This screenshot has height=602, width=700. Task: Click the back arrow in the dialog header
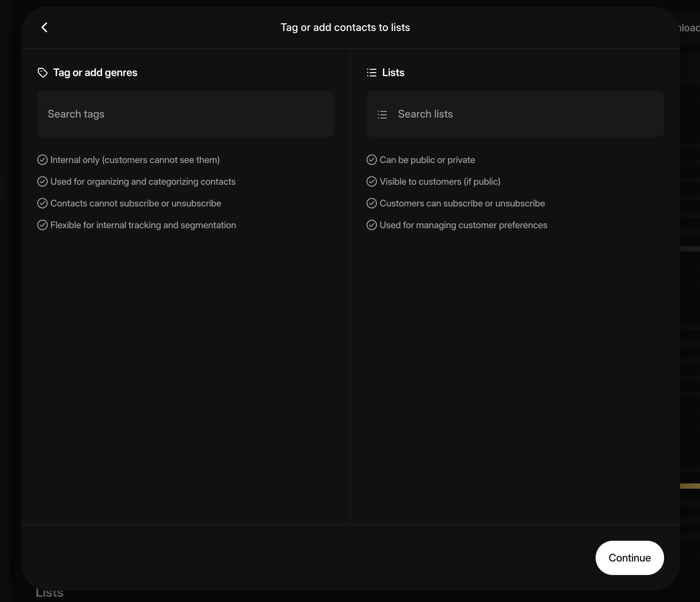(44, 27)
